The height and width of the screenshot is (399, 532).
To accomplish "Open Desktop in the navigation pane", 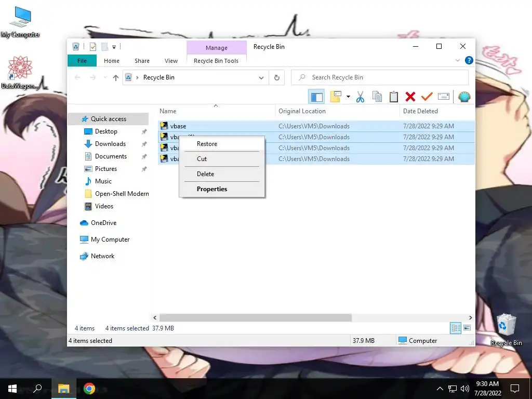I will [106, 131].
